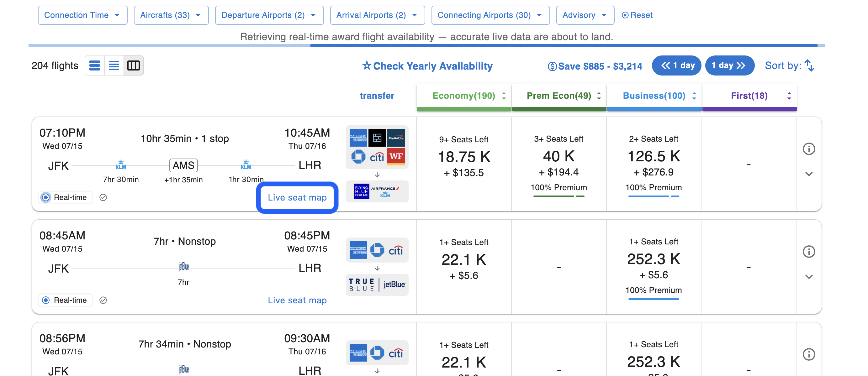
Task: Click the availability loading progress bar
Action: tap(426, 45)
